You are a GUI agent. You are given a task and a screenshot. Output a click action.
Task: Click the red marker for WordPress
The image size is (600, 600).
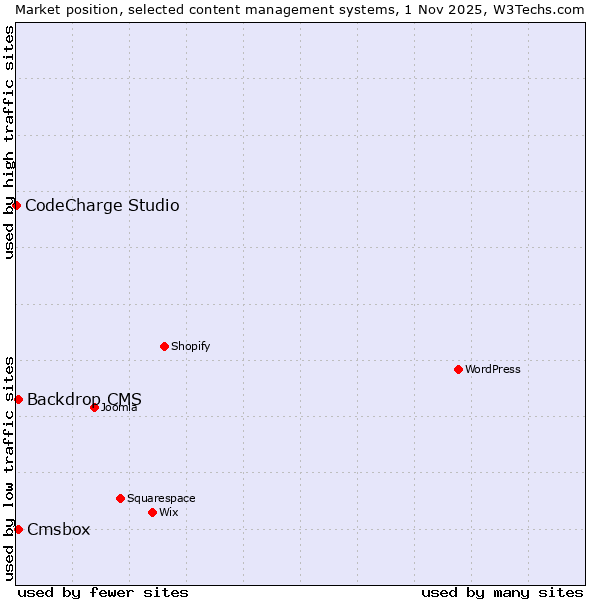coord(458,369)
